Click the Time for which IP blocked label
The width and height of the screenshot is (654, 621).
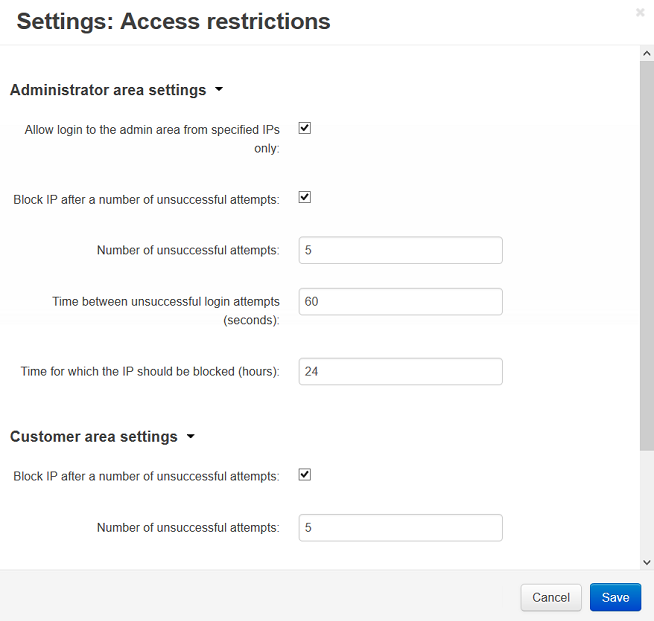pos(150,372)
